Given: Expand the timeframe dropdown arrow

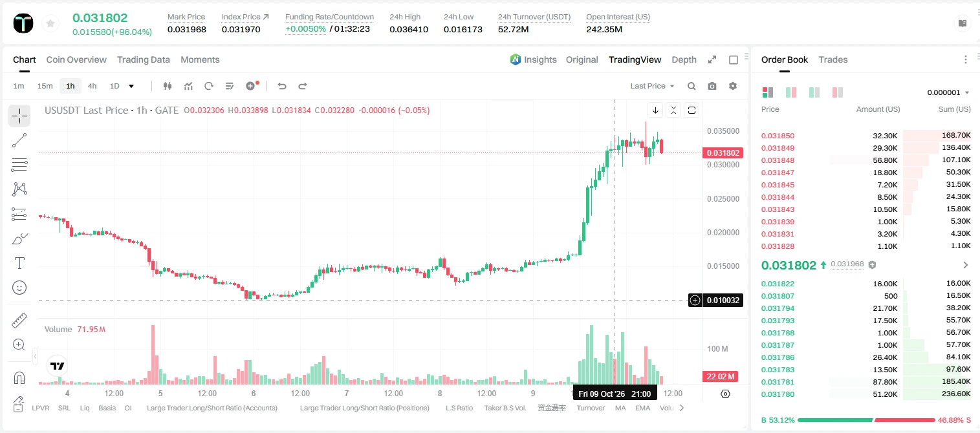Looking at the screenshot, I should coord(131,86).
